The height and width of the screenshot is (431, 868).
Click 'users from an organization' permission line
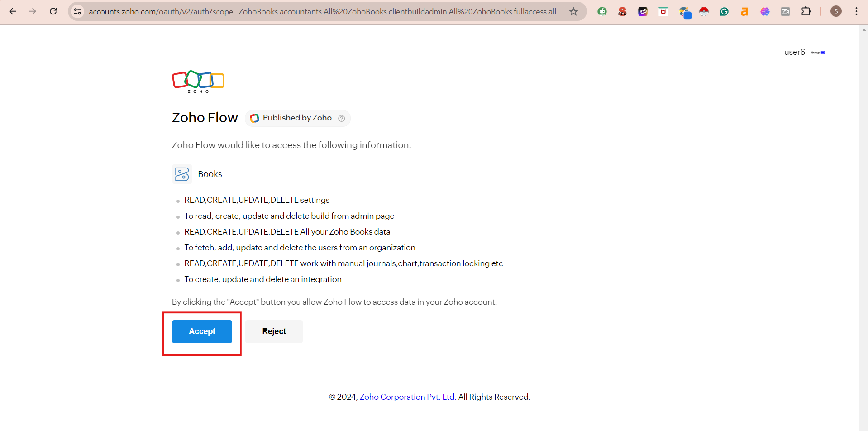[300, 248]
